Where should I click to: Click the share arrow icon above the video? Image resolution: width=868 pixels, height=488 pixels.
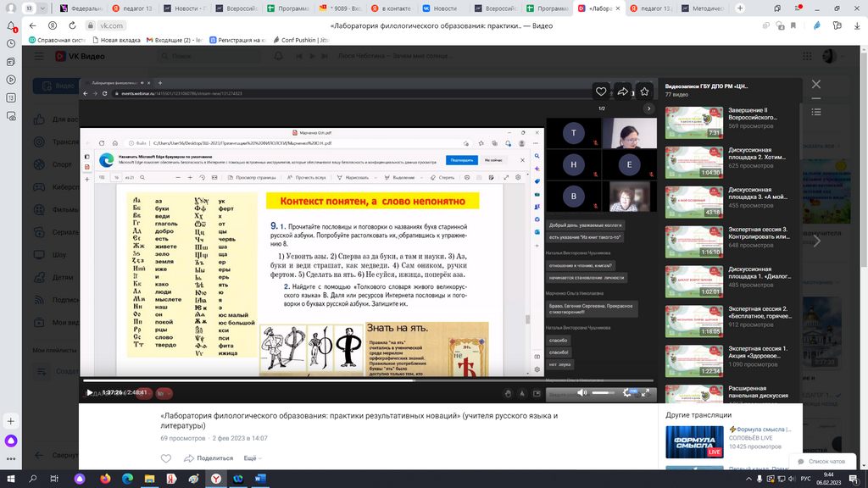pos(623,91)
